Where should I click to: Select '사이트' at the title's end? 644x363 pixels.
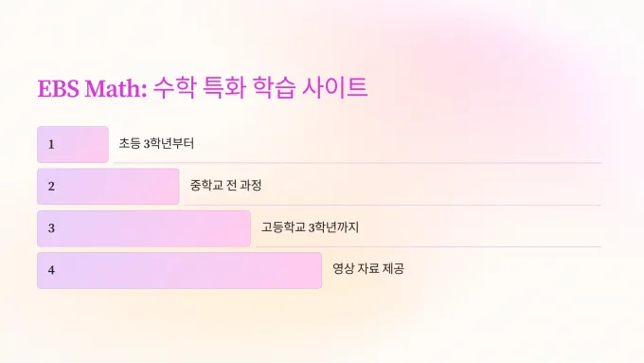pyautogui.click(x=334, y=87)
